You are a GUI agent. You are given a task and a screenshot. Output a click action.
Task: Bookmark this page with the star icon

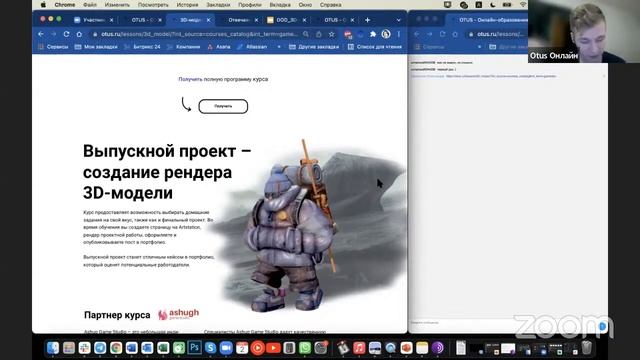pyautogui.click(x=332, y=34)
